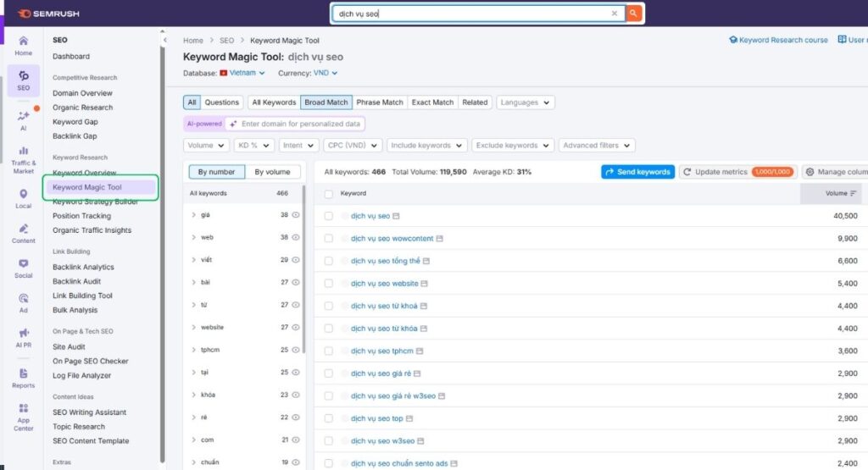Check the box for dịch vụ seo w3seo
The image size is (868, 470).
point(329,441)
